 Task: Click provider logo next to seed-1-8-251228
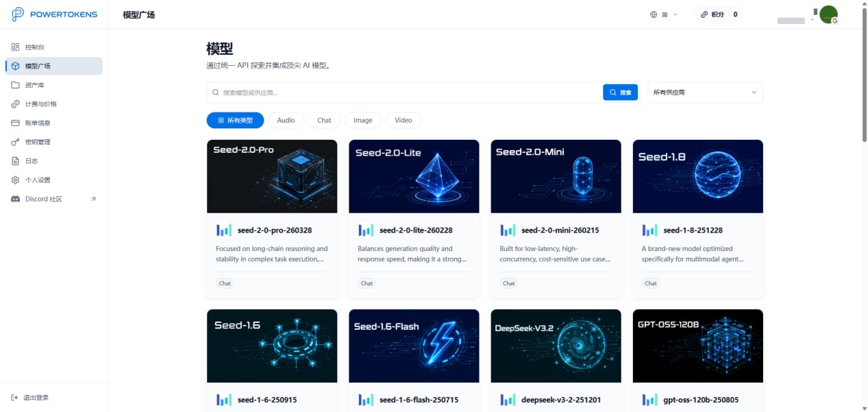[x=649, y=230]
